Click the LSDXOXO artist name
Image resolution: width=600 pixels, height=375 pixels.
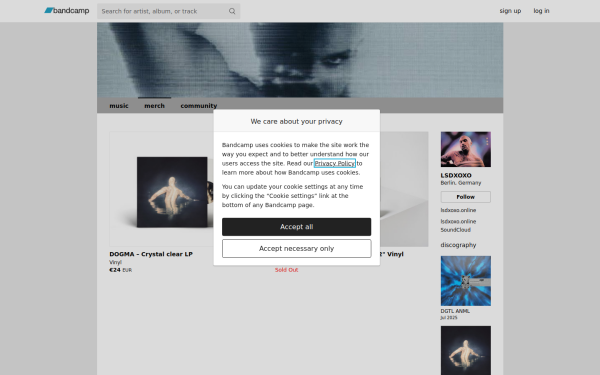coord(456,175)
